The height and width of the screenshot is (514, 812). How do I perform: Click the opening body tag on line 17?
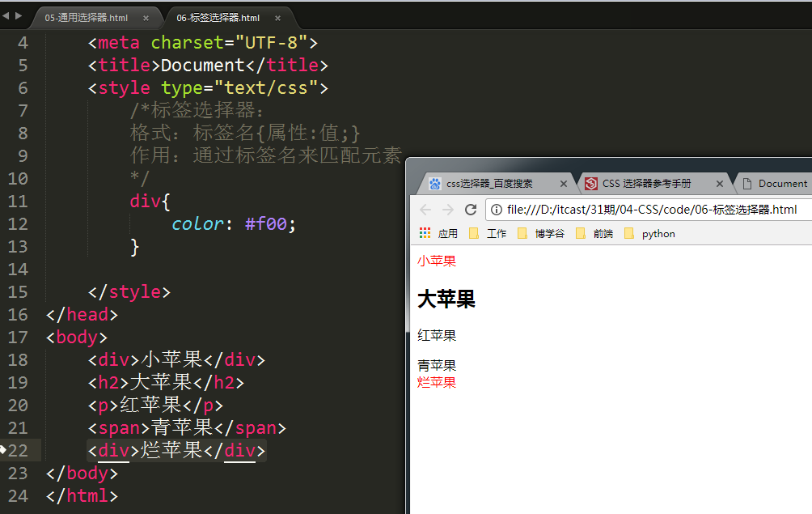pos(77,338)
